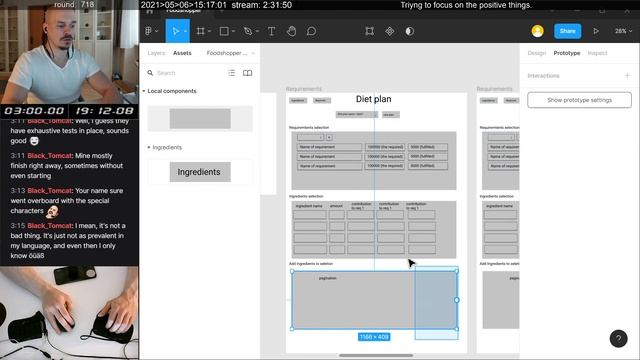Screen dimensions: 640x360
Task: Select the Pen tool
Action: click(248, 31)
